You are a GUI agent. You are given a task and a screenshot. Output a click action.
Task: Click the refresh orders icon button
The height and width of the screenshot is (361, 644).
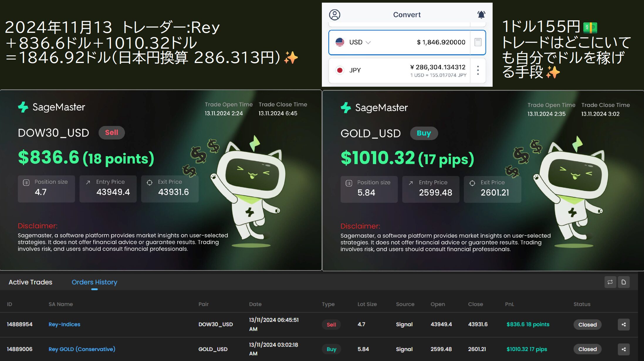pyautogui.click(x=610, y=282)
